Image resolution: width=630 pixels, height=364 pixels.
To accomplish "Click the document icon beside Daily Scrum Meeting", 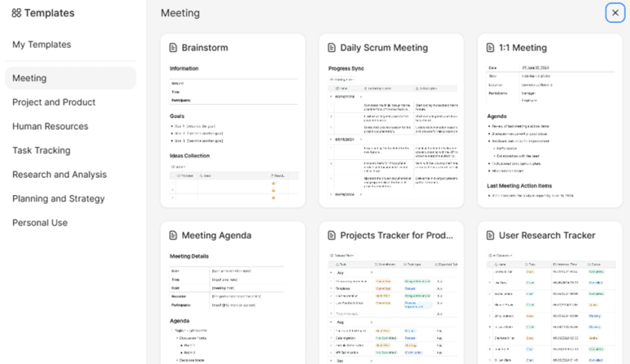I will pos(331,48).
